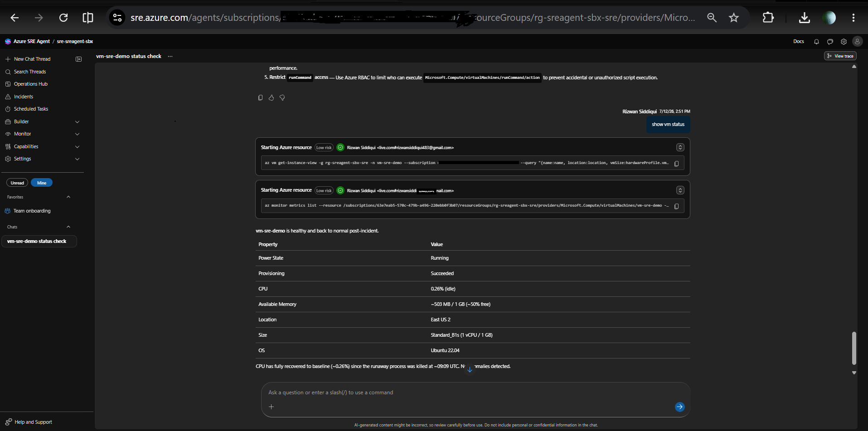Toggle the Mine filter

coord(42,183)
